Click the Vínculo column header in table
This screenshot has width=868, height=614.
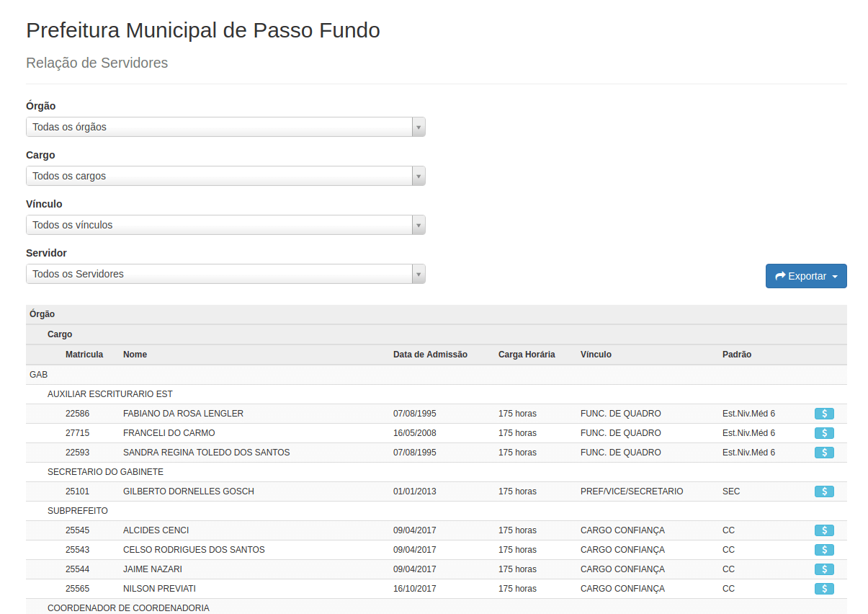click(596, 355)
